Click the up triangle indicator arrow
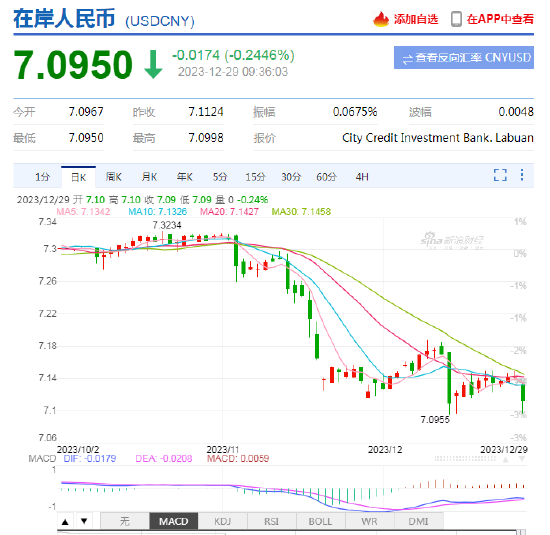 click(x=65, y=521)
